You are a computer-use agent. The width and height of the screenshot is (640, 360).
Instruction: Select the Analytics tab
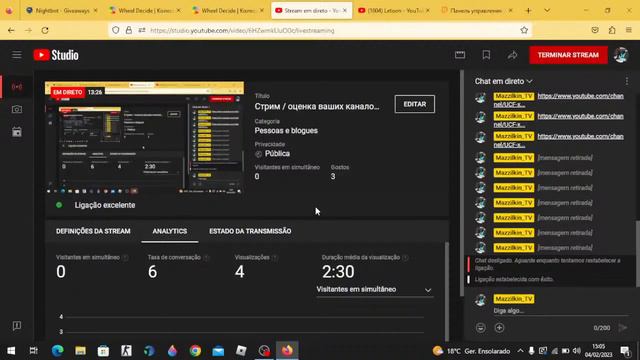[170, 231]
